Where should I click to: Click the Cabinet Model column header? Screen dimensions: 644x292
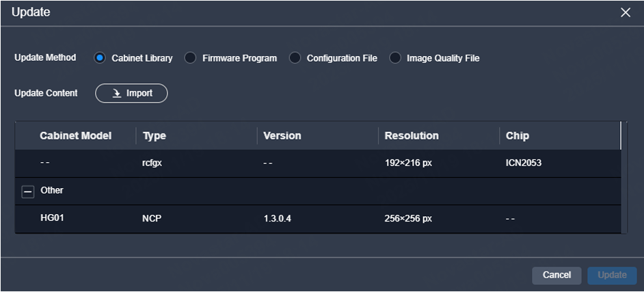(76, 135)
